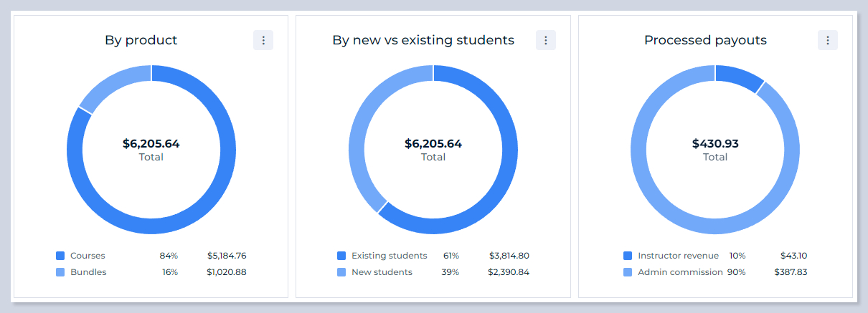
Task: Select the Admin commission legend label
Action: click(680, 272)
